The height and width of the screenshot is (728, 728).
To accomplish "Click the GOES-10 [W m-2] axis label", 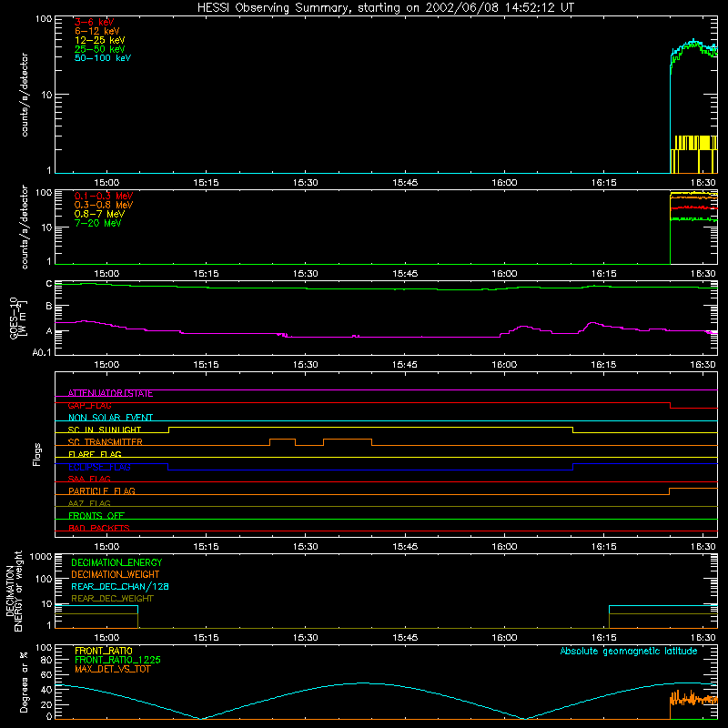I will point(18,318).
